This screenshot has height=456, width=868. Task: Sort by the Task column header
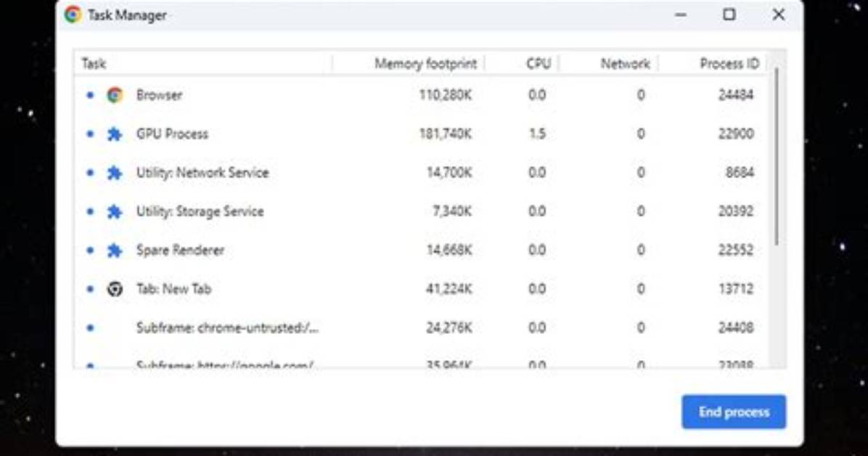(203, 64)
